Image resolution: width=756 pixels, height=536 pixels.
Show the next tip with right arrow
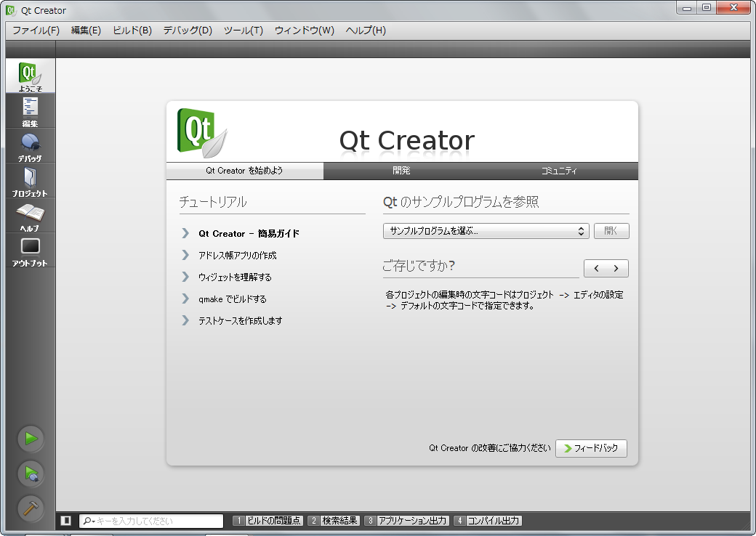click(616, 268)
